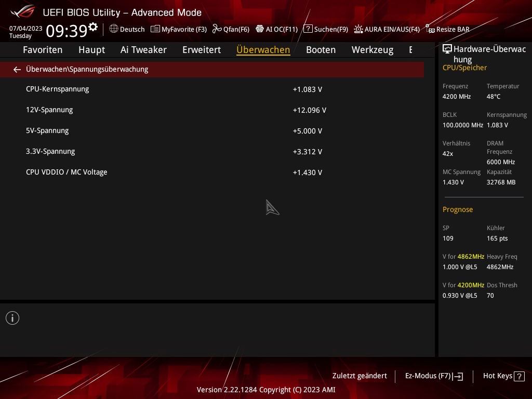Open the Favoriten tab

(x=43, y=50)
